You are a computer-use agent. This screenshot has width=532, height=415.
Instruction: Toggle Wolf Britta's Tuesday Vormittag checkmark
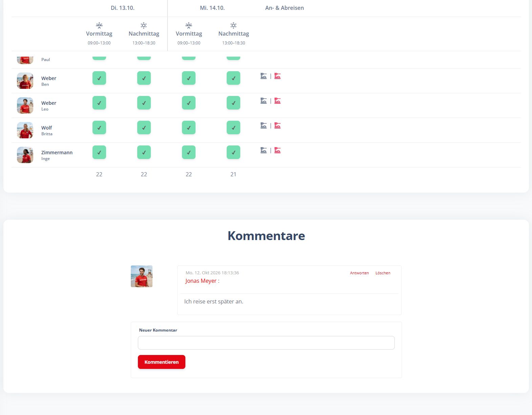click(99, 127)
